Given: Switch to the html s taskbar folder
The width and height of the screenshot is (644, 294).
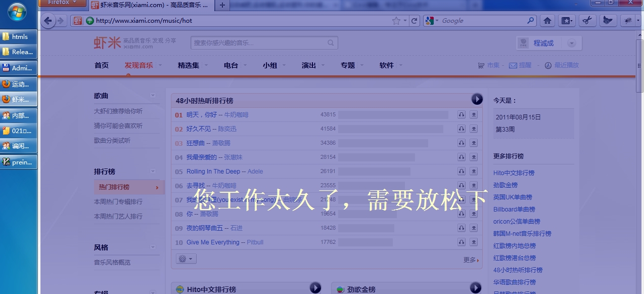Looking at the screenshot, I should [x=19, y=37].
